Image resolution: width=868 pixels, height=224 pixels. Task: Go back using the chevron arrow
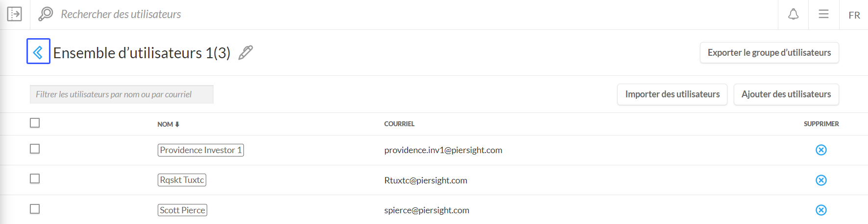point(38,51)
